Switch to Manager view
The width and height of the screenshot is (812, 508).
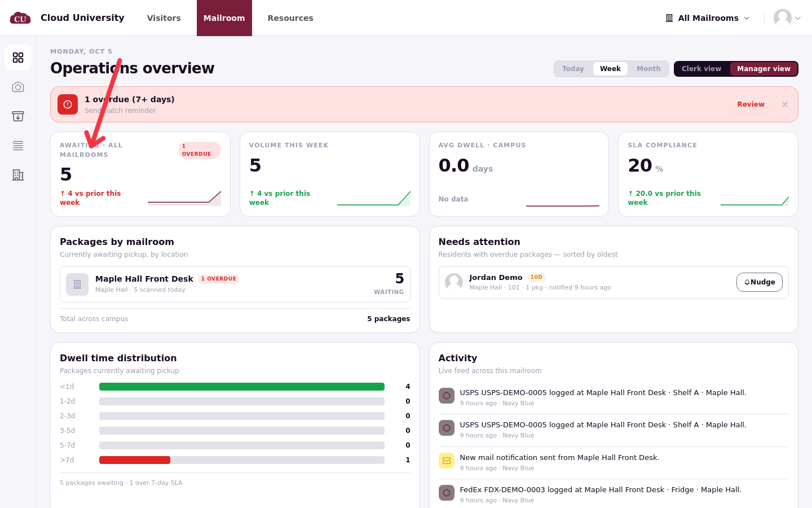pyautogui.click(x=764, y=69)
